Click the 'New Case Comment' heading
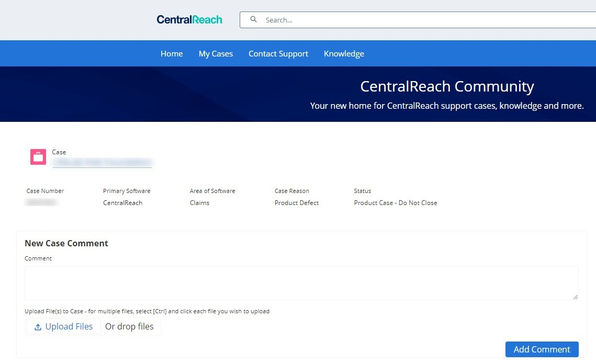The image size is (596, 364). click(x=66, y=243)
